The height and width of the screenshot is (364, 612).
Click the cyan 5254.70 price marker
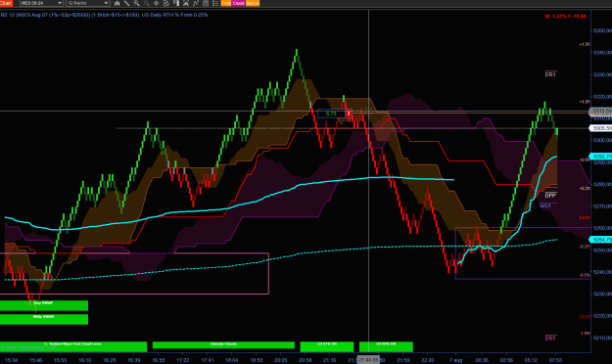click(600, 240)
